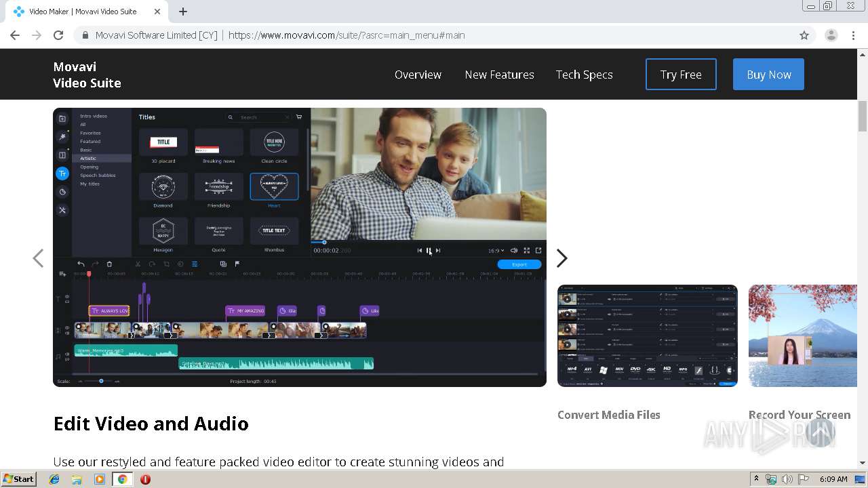Select the ALWAYS LOVE title clip
The image size is (868, 488).
point(109,311)
